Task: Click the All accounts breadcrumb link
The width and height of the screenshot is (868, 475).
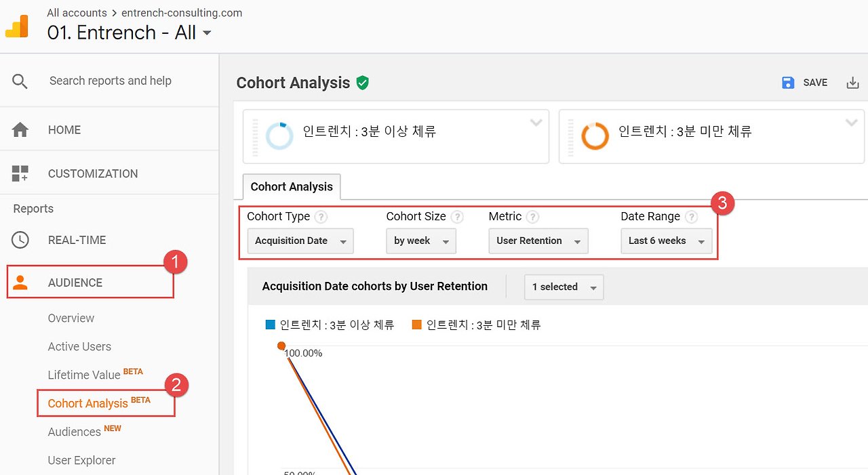Action: [77, 13]
